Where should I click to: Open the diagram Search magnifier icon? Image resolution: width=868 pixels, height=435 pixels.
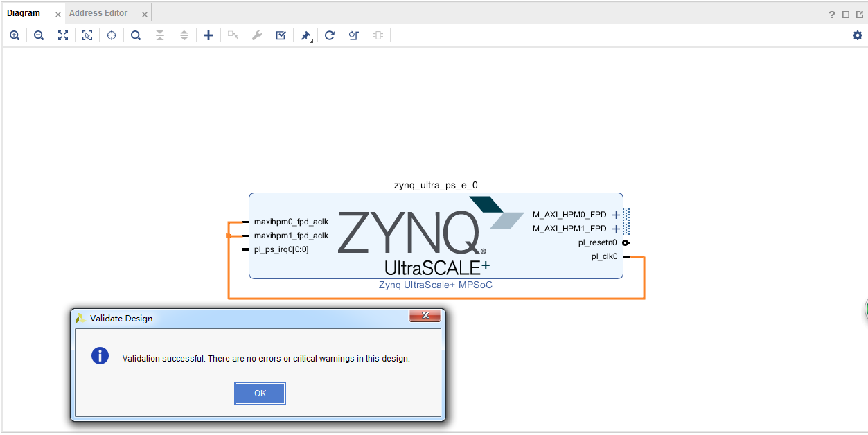(x=136, y=35)
